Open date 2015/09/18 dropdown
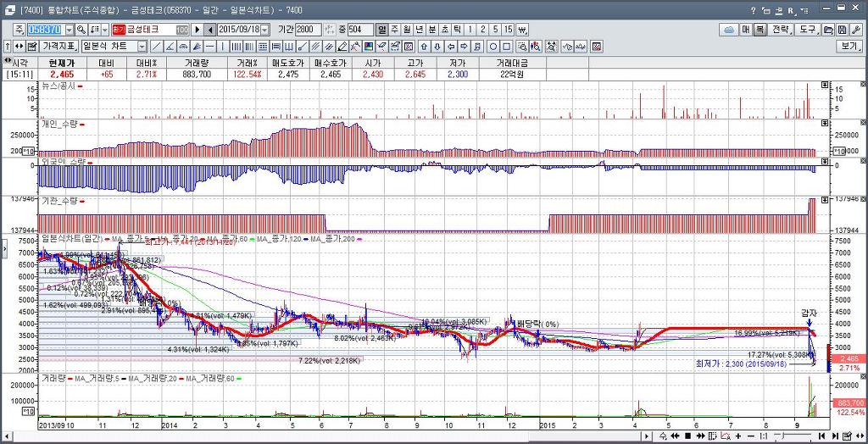Screen dimensions: 868x444 point(264,30)
